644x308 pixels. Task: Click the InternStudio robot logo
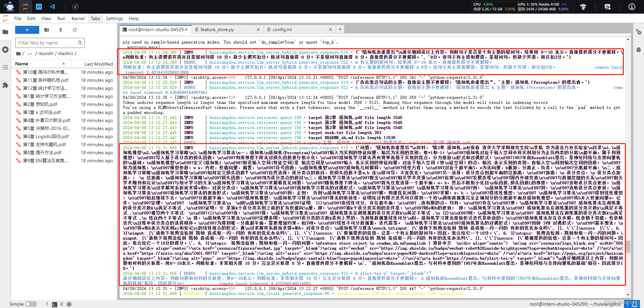click(10, 6)
